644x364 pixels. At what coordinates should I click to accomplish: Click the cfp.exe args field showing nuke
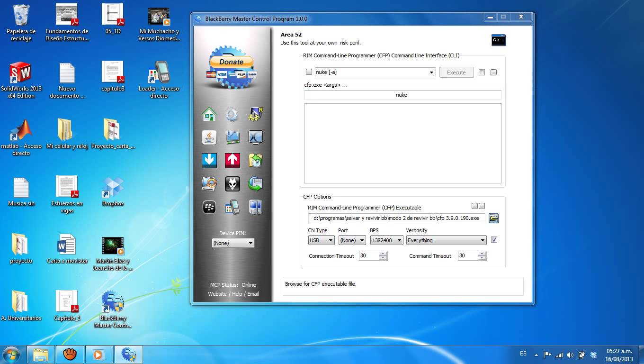coord(402,95)
